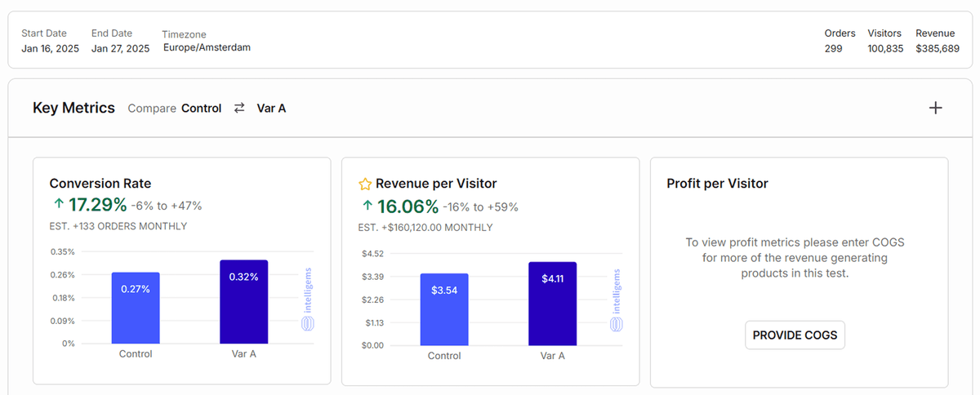Select Control in the Compare selector
This screenshot has width=980, height=395.
click(201, 108)
